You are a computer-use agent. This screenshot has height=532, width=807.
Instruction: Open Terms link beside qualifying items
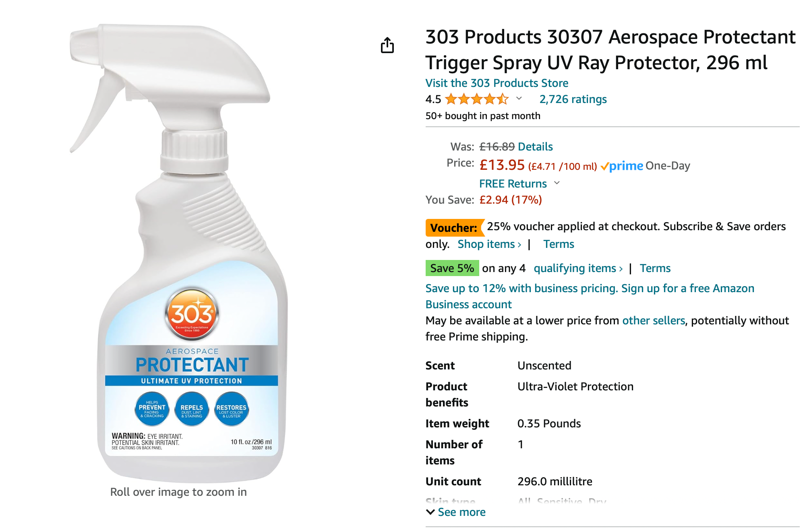[x=655, y=268]
